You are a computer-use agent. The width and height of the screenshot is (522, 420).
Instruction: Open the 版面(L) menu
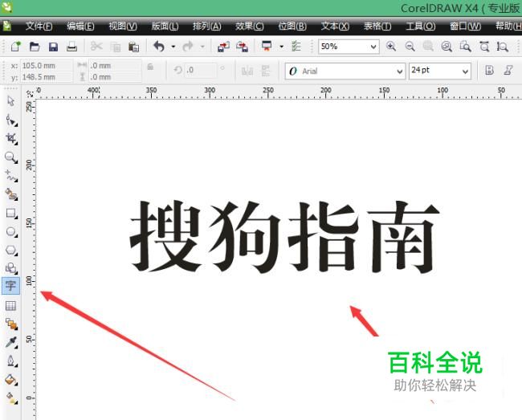click(165, 26)
